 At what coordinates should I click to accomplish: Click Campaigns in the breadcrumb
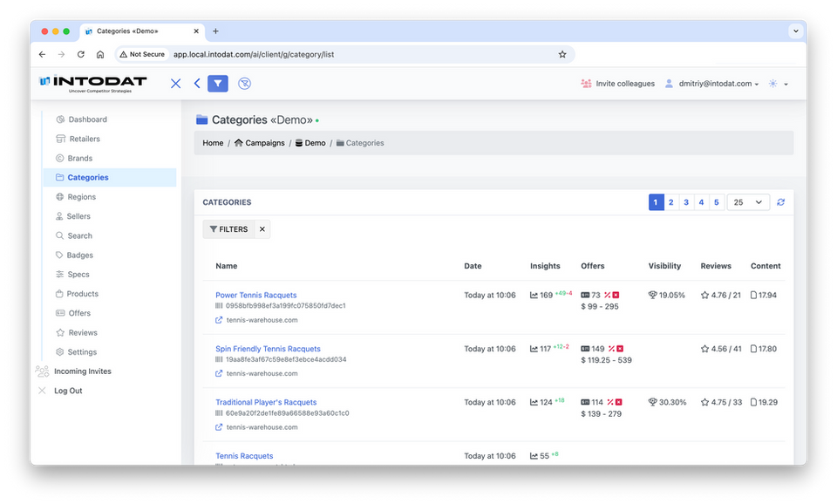click(x=260, y=143)
